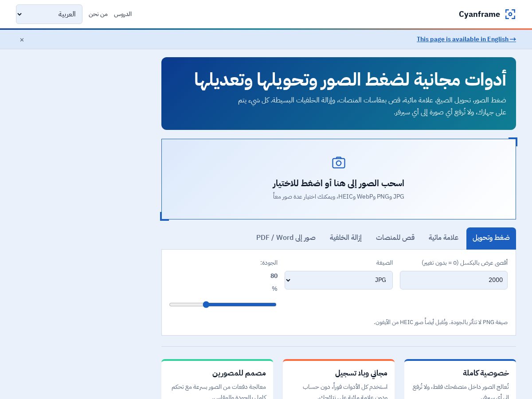The height and width of the screenshot is (399, 532).
Task: Click the مصمم للمصورين card heading
Action: coord(239,373)
